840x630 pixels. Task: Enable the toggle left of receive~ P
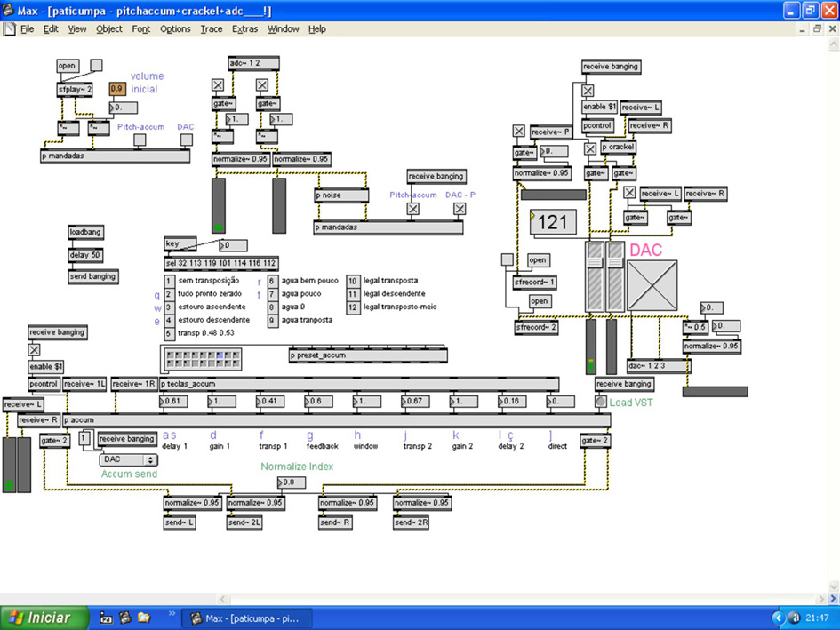pos(519,132)
